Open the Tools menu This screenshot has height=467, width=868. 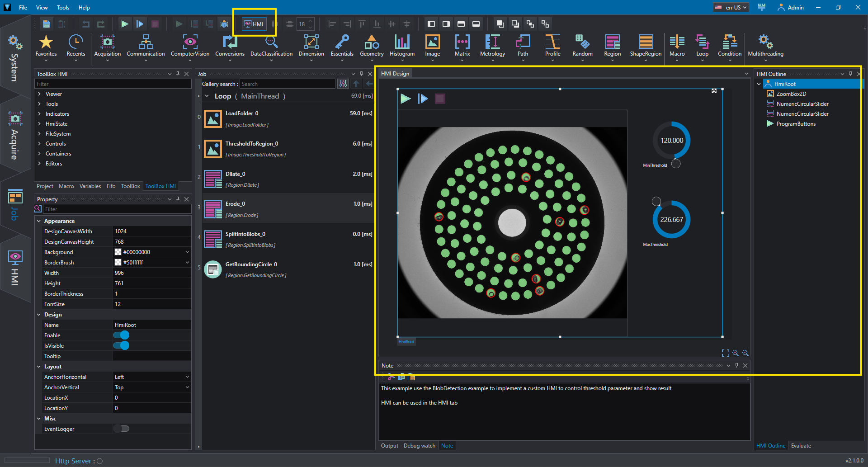point(63,7)
